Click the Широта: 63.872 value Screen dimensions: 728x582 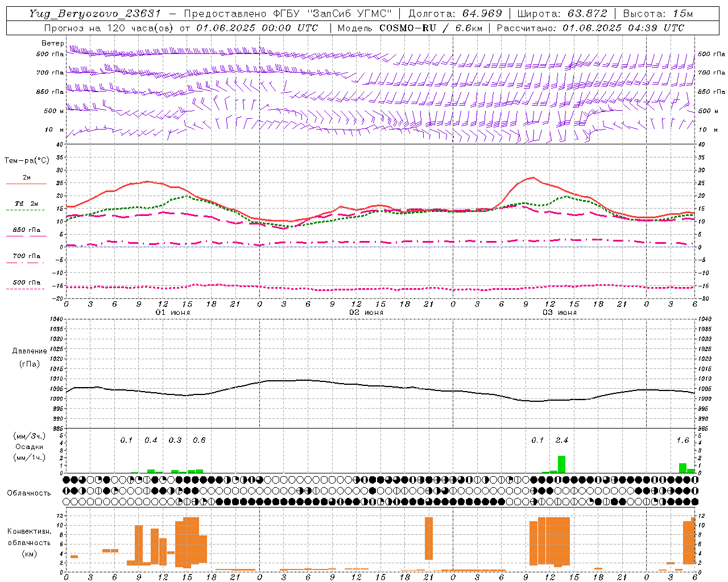click(x=563, y=14)
